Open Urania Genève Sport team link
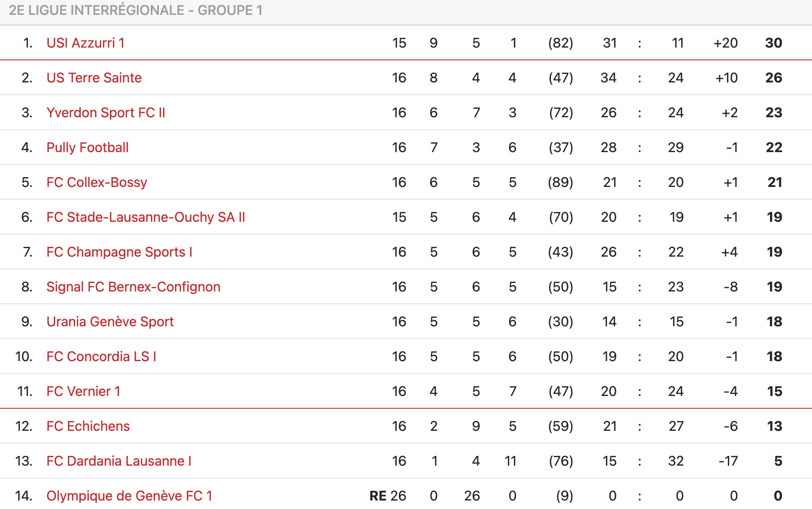The height and width of the screenshot is (509, 812). point(110,322)
